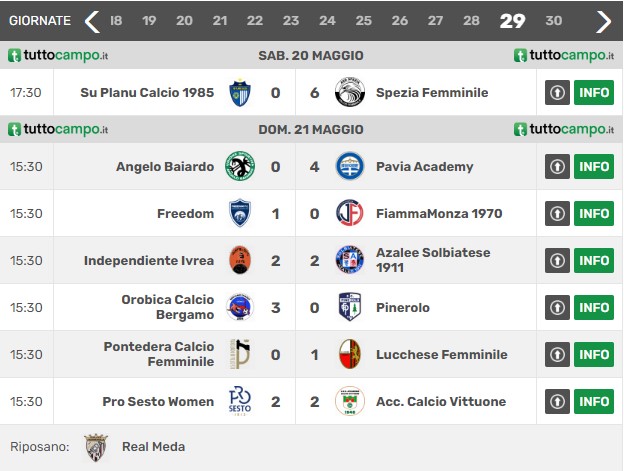624x471 pixels.
Task: Click the Pinerolo team crest
Action: coord(350,307)
